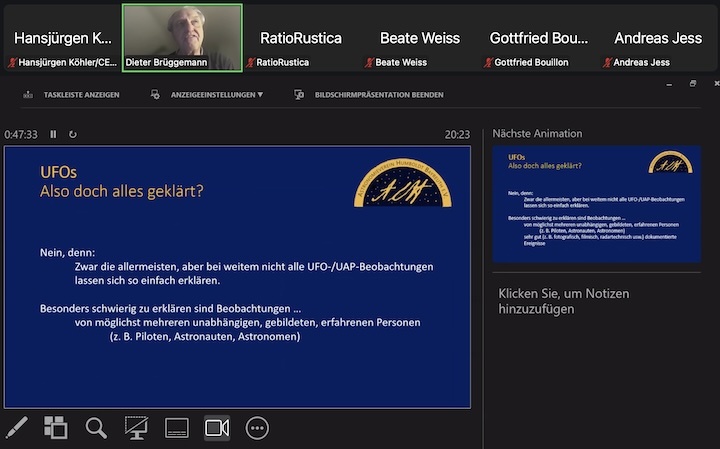The height and width of the screenshot is (449, 720).
Task: Click the next animation slide preview thumbnail
Action: coord(596,204)
